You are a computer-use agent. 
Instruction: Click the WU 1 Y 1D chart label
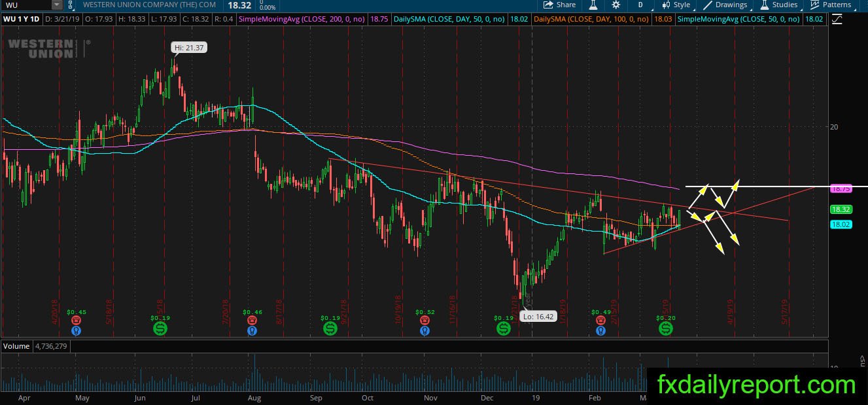coord(22,20)
